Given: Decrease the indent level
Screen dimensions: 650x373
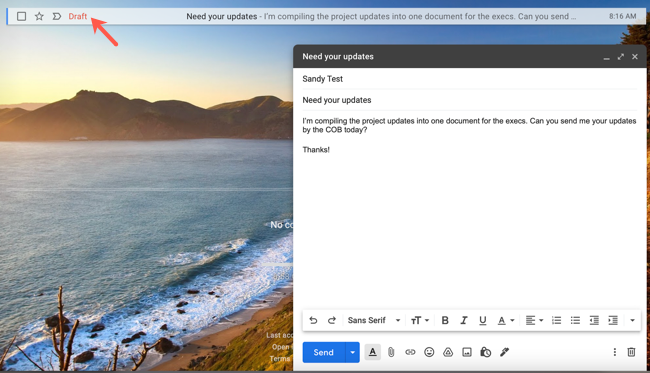Looking at the screenshot, I should 594,320.
